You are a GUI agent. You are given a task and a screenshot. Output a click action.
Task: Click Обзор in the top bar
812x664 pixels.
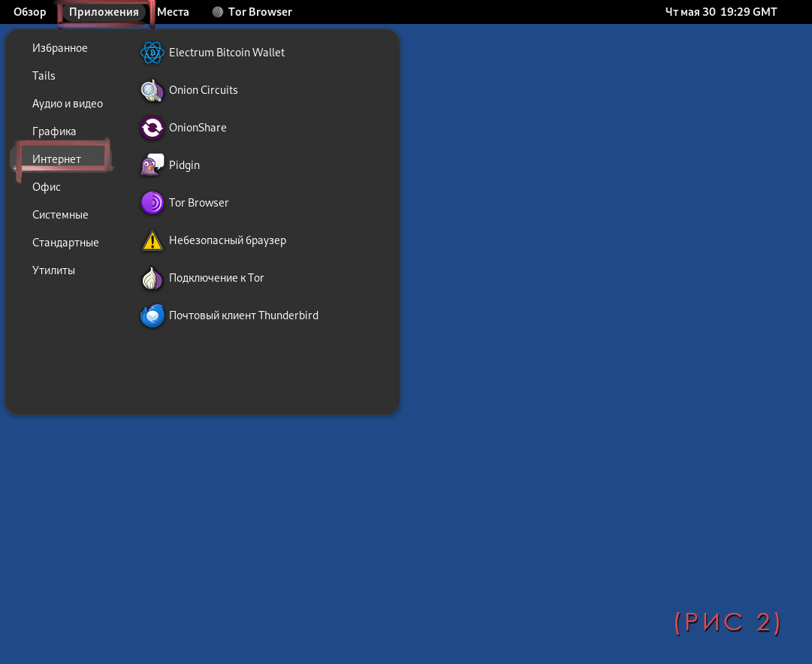click(30, 12)
